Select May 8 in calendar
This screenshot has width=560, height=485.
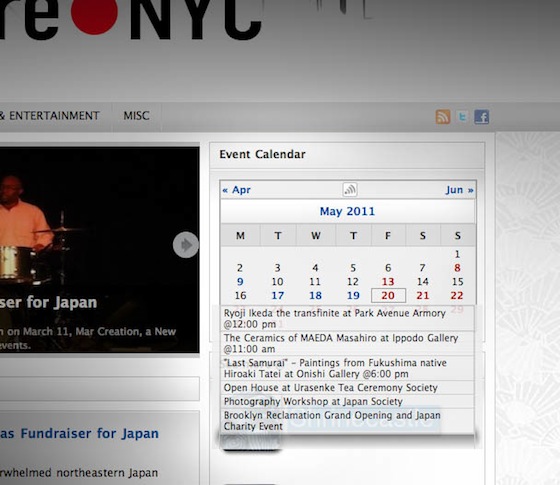tap(457, 268)
